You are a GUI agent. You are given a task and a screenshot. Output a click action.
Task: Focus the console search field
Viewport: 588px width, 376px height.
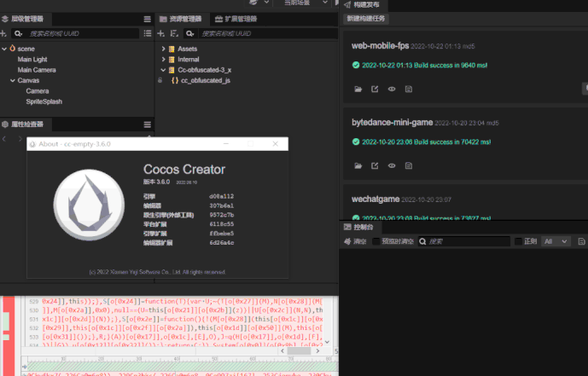tap(464, 241)
